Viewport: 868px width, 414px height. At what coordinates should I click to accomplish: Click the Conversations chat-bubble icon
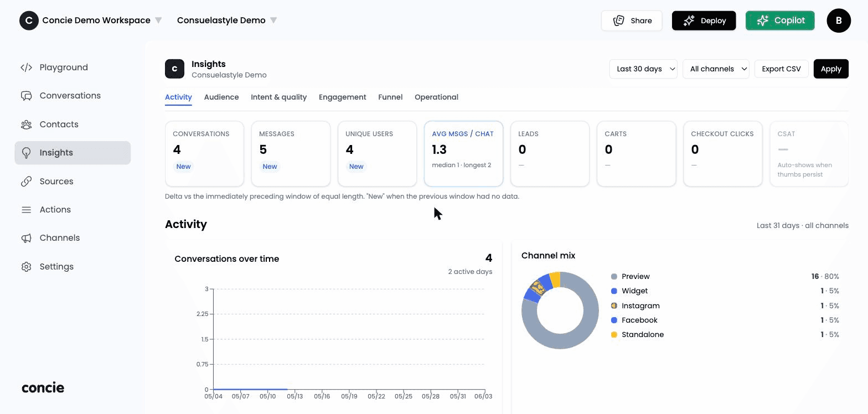[26, 96]
